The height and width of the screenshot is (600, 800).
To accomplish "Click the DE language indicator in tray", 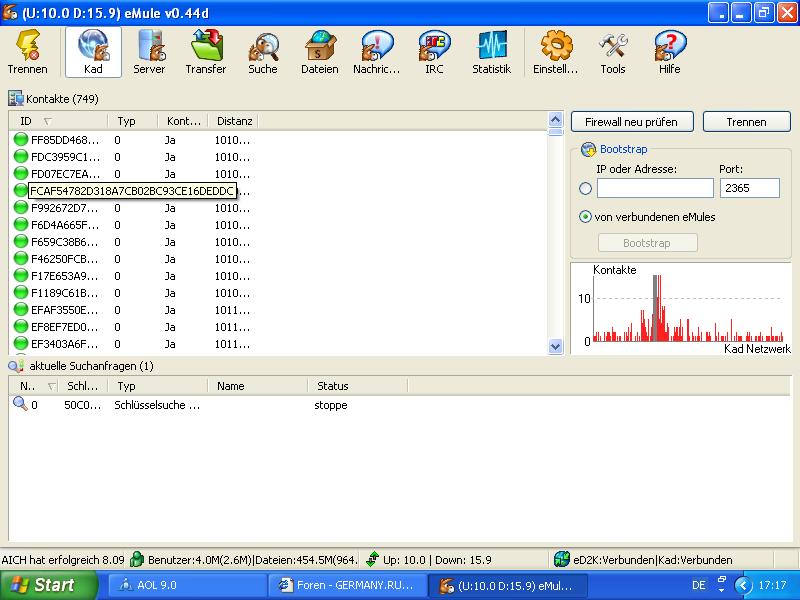I will [x=699, y=585].
